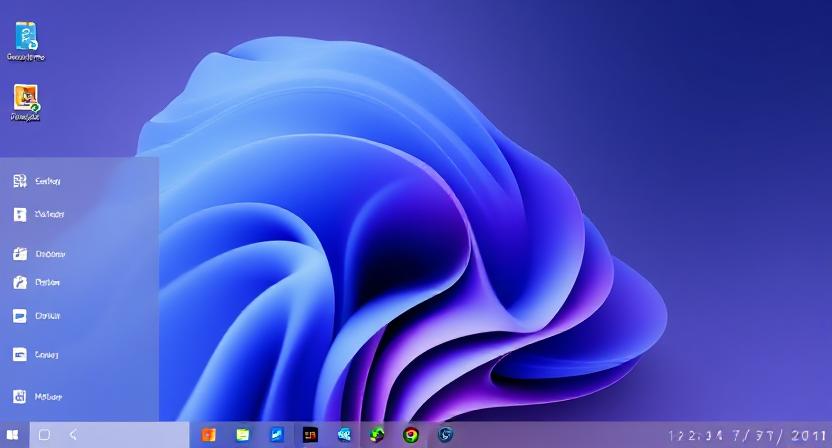This screenshot has height=448, width=832.
Task: Open the light-blue round taskbar icon
Action: coord(344,435)
